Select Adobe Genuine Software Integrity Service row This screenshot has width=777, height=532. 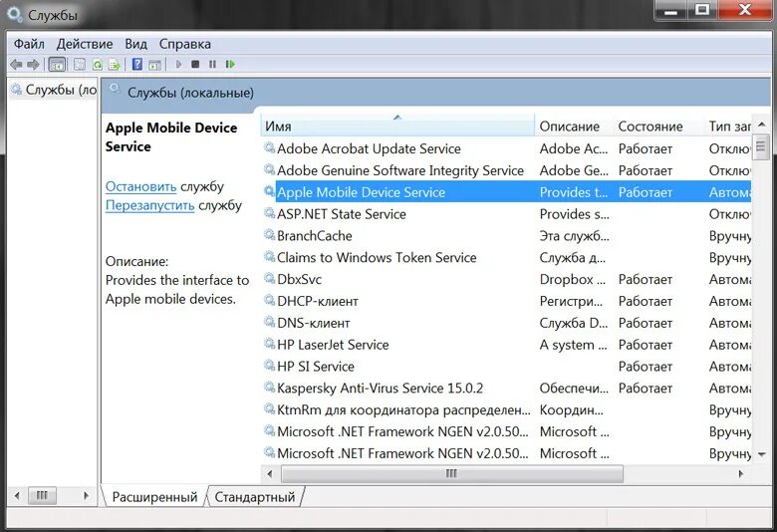[x=506, y=170]
